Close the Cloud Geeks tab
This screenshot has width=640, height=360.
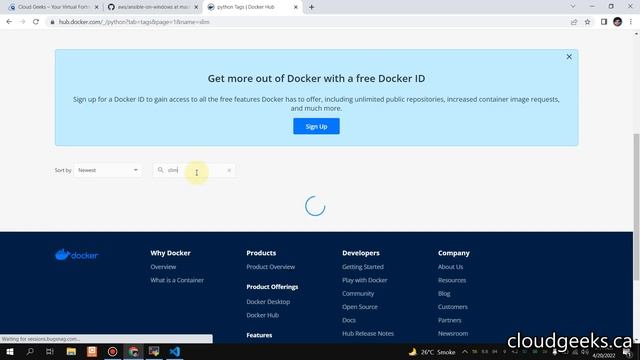[x=97, y=7]
